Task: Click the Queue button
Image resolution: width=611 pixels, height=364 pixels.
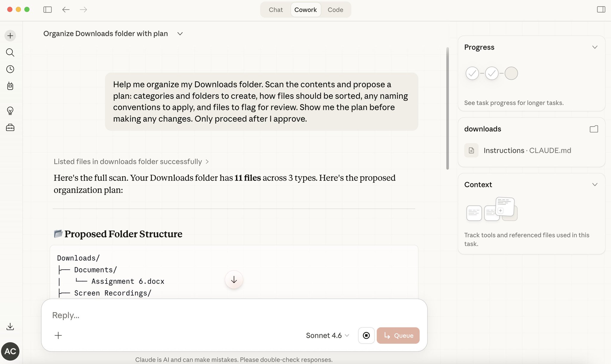Action: 398,335
